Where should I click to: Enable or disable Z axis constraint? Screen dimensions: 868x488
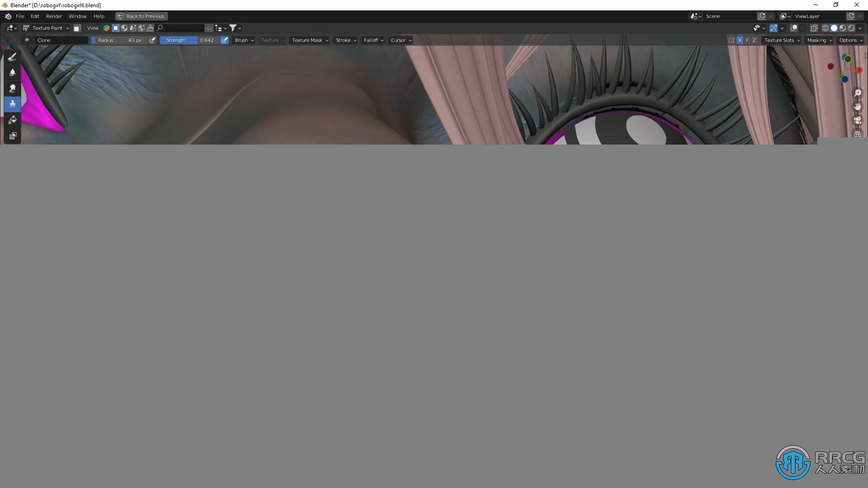(x=754, y=40)
